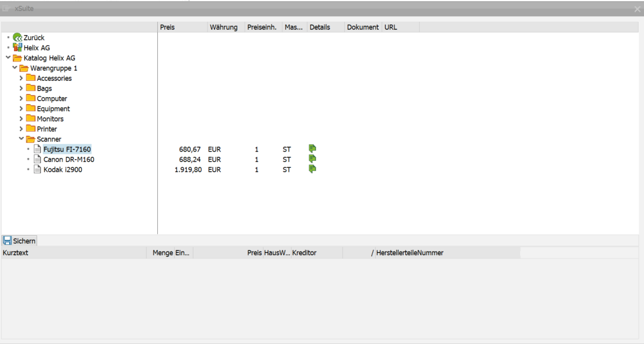Open details icon for Kodak i2900
Image resolution: width=644 pixels, height=344 pixels.
[312, 170]
